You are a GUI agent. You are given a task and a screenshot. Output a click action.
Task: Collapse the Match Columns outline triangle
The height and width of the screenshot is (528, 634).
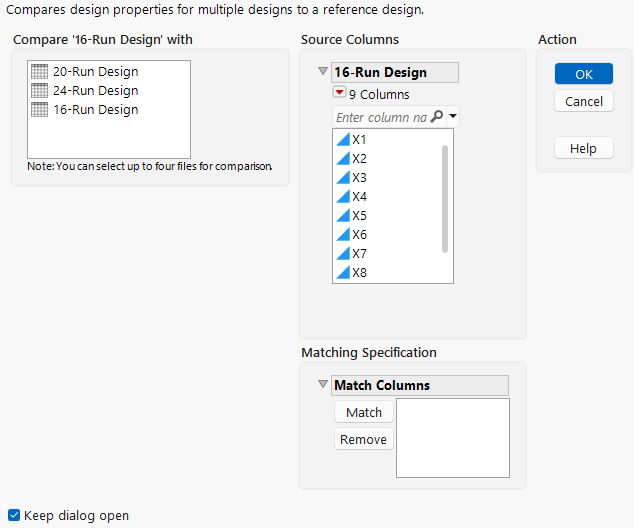(x=322, y=385)
